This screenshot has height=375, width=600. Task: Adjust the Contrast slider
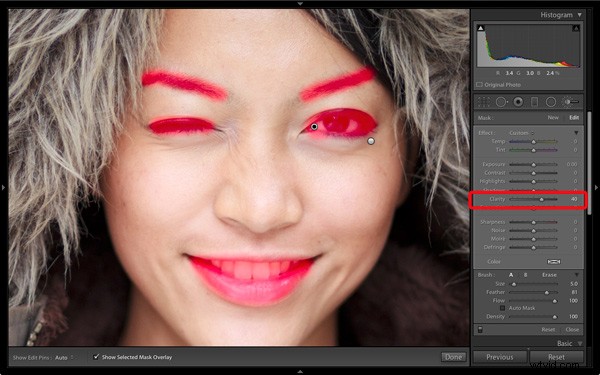point(533,173)
